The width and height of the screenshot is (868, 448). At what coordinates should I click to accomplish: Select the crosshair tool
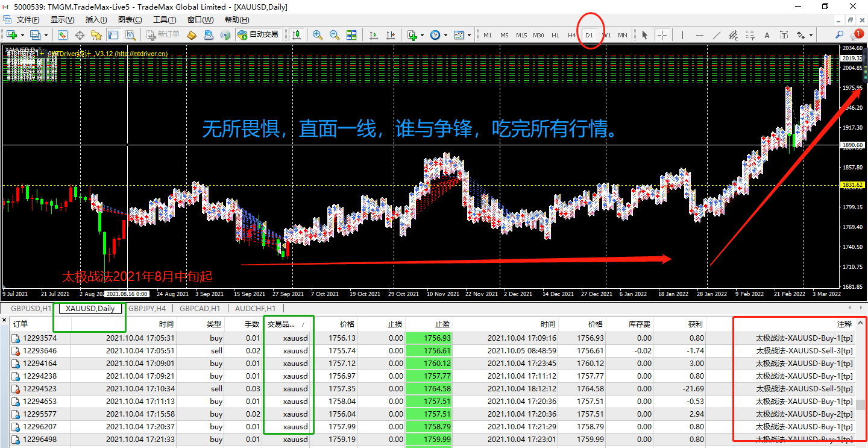[x=662, y=35]
